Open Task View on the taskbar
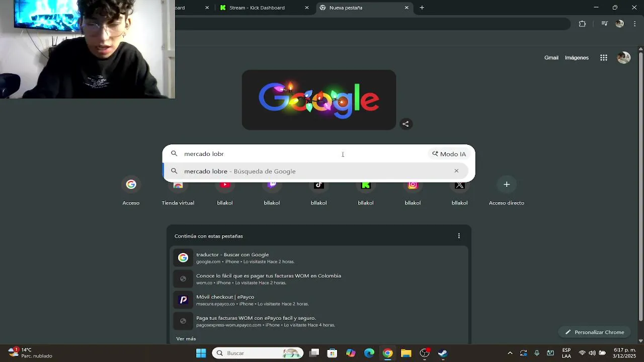Viewport: 644px width, 362px height. [314, 353]
